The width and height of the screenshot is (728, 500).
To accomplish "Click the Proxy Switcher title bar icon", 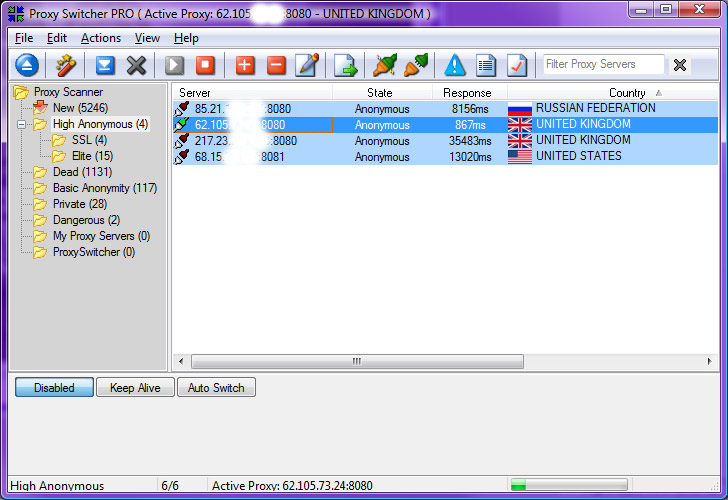I will coord(16,13).
